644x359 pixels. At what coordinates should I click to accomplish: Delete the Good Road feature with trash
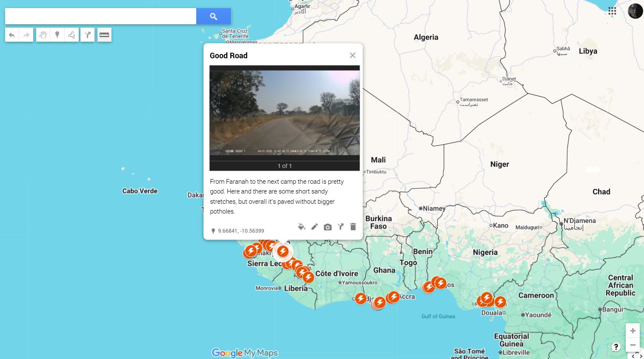pyautogui.click(x=353, y=227)
